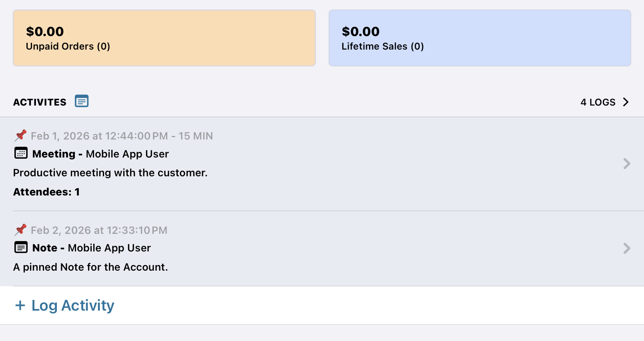The image size is (644, 341).
Task: Click the plus icon for Log Activity
Action: [x=20, y=305]
